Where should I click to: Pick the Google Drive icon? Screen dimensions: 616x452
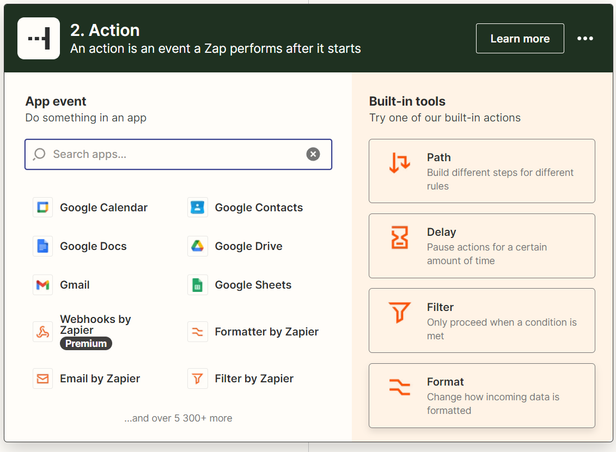coord(197,246)
